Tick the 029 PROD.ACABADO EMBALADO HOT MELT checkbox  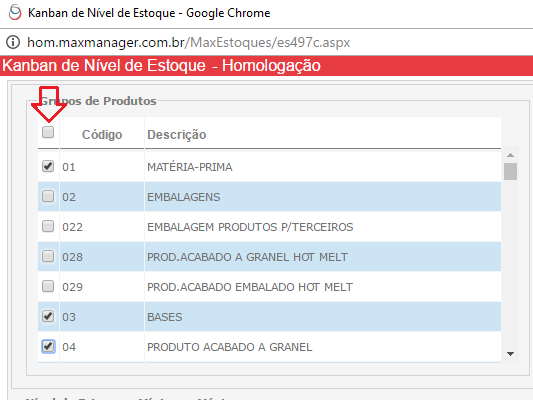[x=48, y=286]
